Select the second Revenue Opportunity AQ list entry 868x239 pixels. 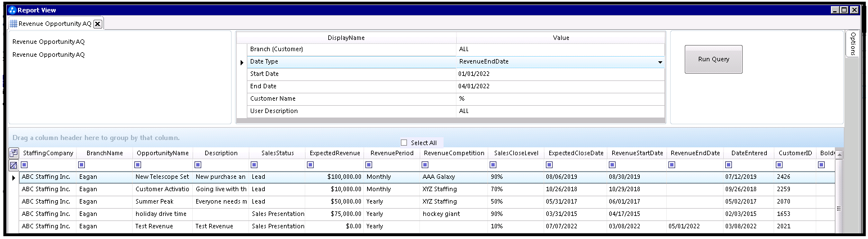click(x=48, y=55)
